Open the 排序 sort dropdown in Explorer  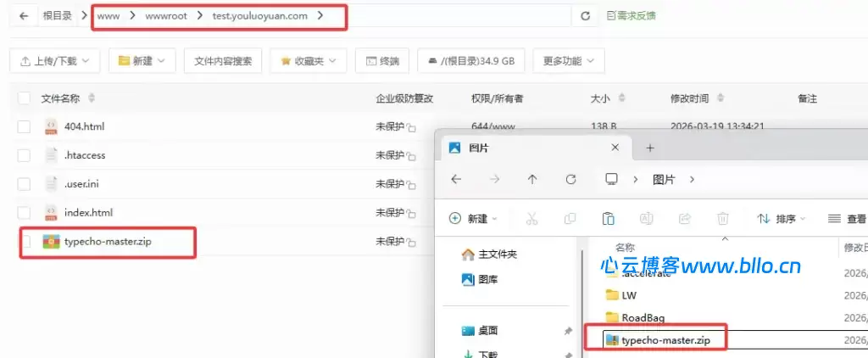781,218
